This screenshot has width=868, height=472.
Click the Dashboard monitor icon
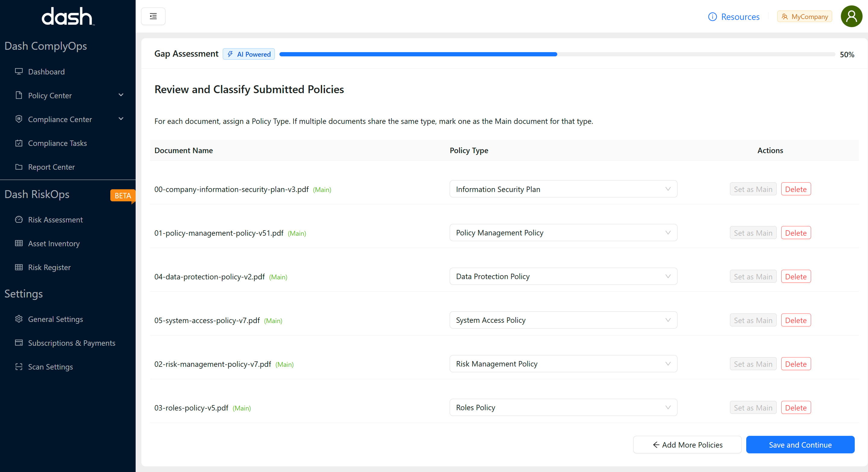coord(19,71)
